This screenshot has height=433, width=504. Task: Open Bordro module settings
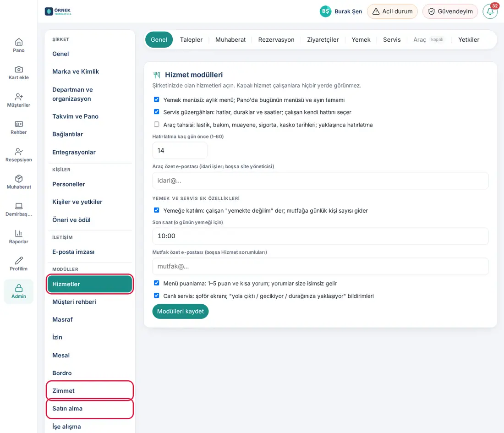(90, 373)
